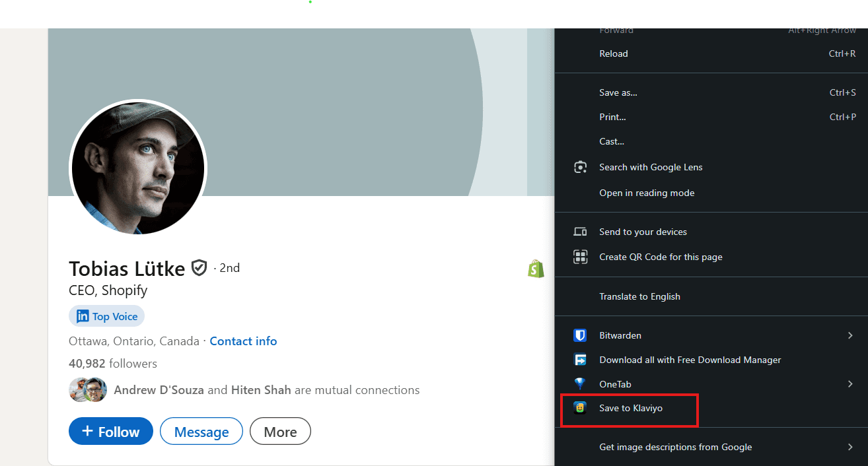Click the OneTab funnel icon
Image resolution: width=868 pixels, height=466 pixels.
580,383
